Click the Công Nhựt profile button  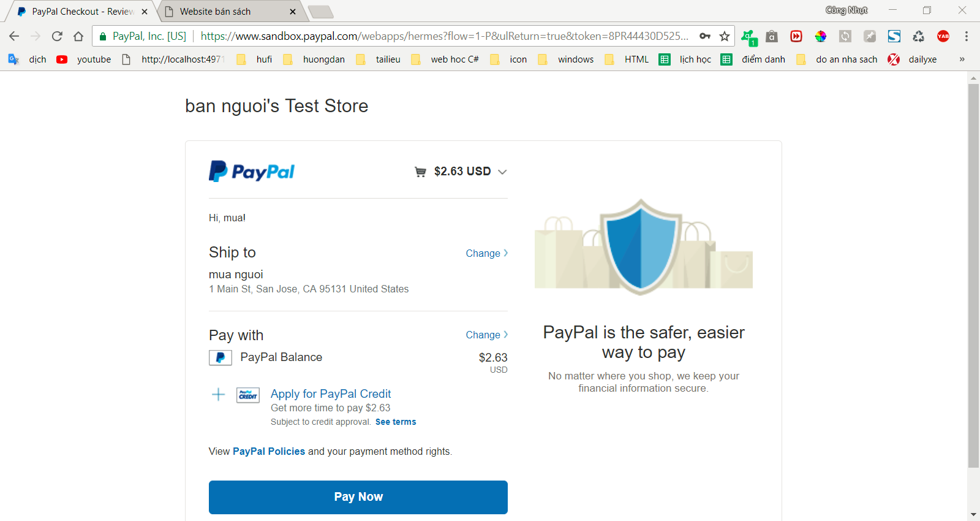tap(846, 10)
